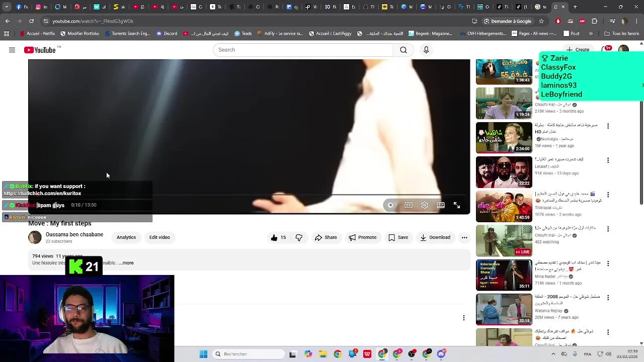
Task: Open WPS Office from the taskbar
Action: click(x=367, y=354)
